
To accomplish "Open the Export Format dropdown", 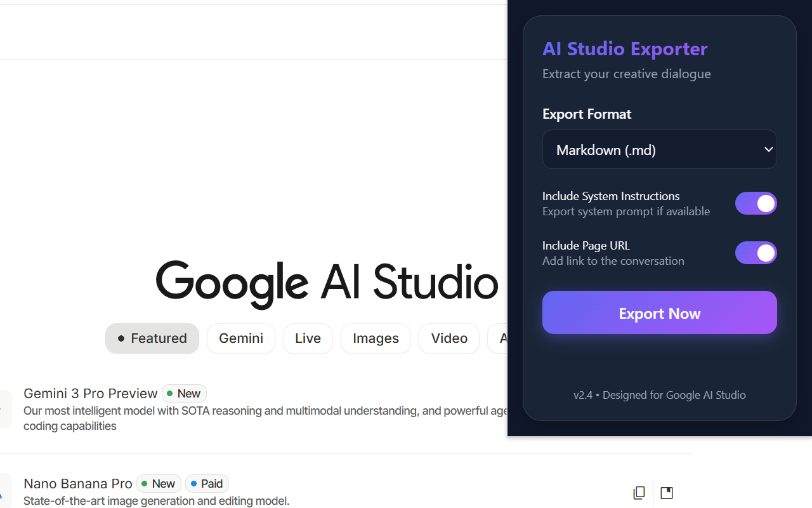I will point(660,149).
